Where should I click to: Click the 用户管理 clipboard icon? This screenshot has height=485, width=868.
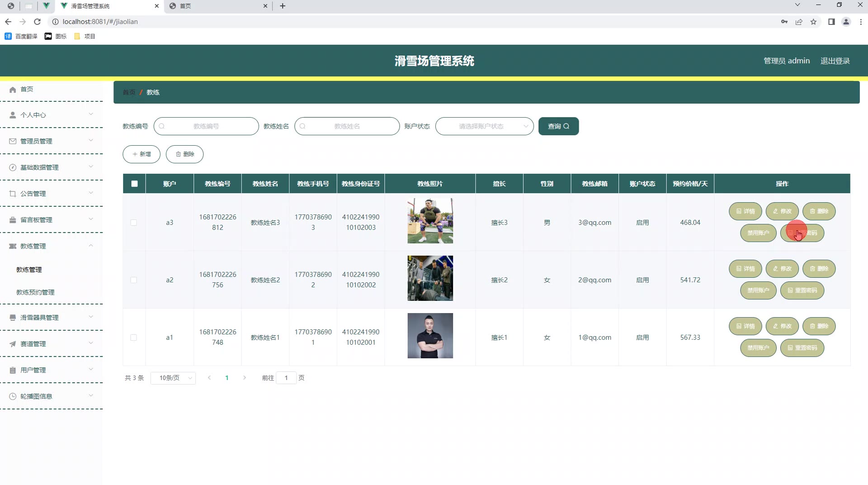[x=13, y=370]
